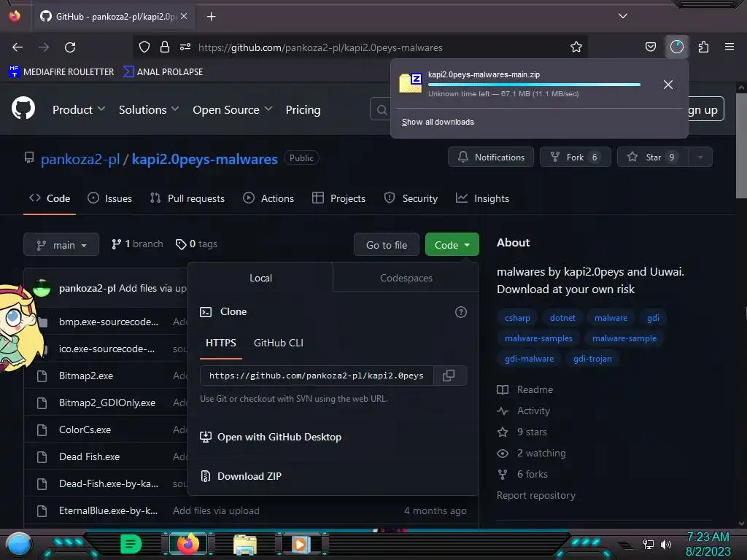This screenshot has width=747, height=560.
Task: View the 1 branch link
Action: (x=137, y=244)
